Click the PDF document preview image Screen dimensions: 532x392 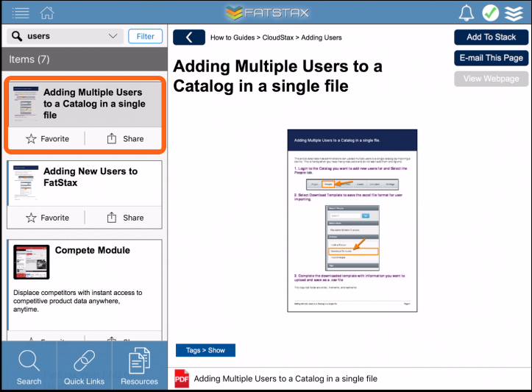[x=352, y=221]
